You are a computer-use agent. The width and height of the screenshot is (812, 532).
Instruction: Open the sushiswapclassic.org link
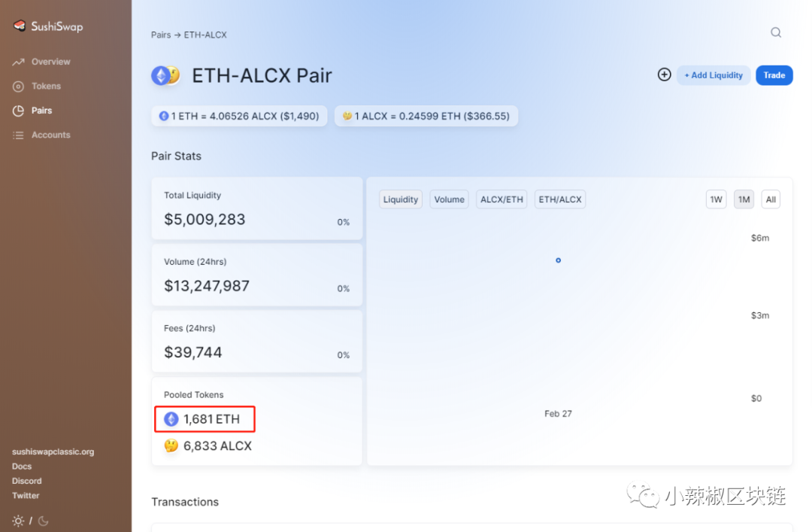53,451
